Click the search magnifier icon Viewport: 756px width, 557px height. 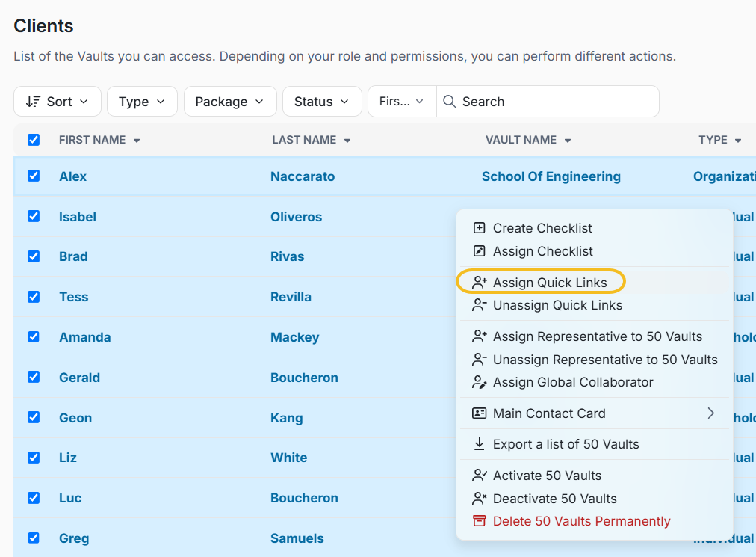tap(449, 102)
